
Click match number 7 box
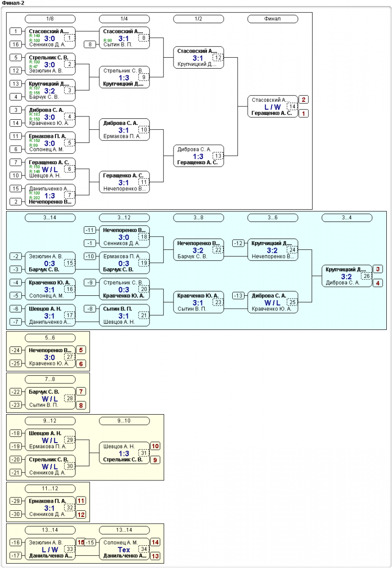70,195
